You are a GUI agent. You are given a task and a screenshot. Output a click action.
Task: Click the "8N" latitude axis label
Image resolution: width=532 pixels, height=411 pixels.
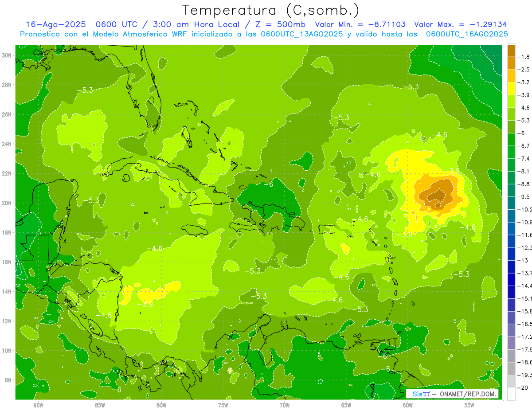point(8,380)
